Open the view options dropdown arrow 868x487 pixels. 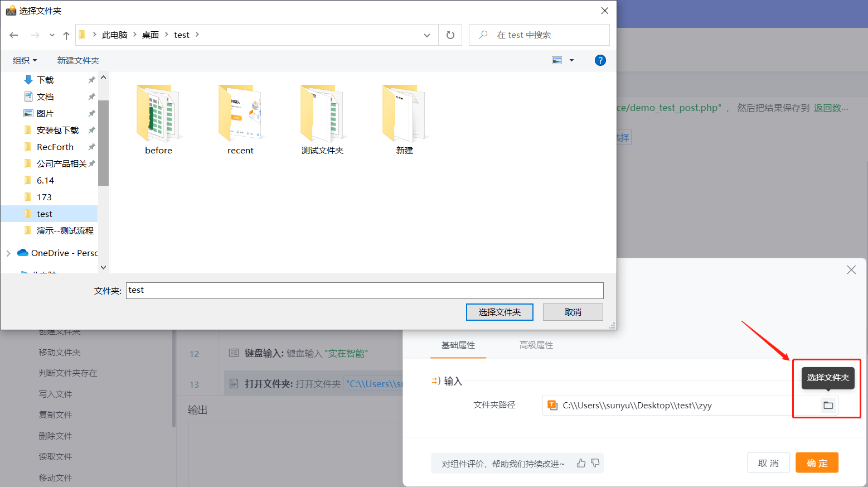(571, 60)
